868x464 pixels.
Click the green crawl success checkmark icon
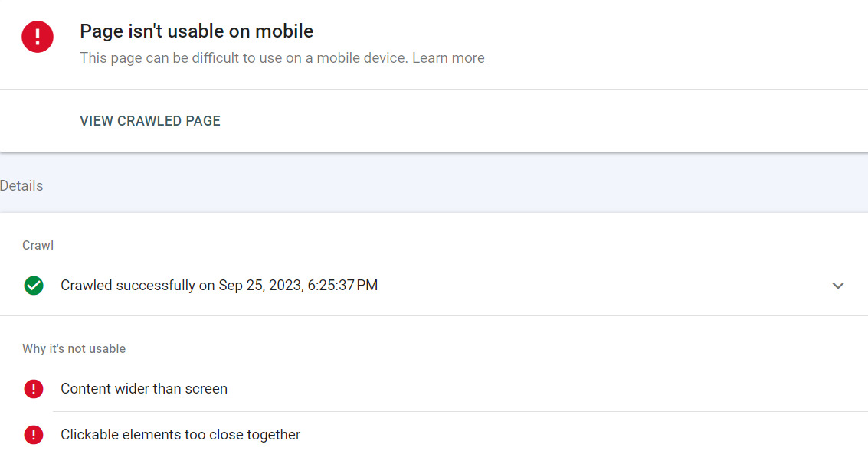click(x=34, y=286)
